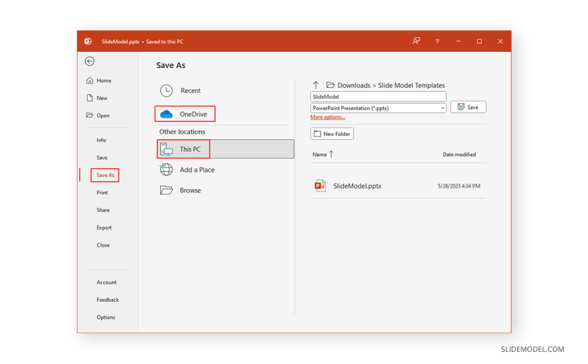
Task: Click the up-folder arrow icon
Action: pyautogui.click(x=316, y=85)
